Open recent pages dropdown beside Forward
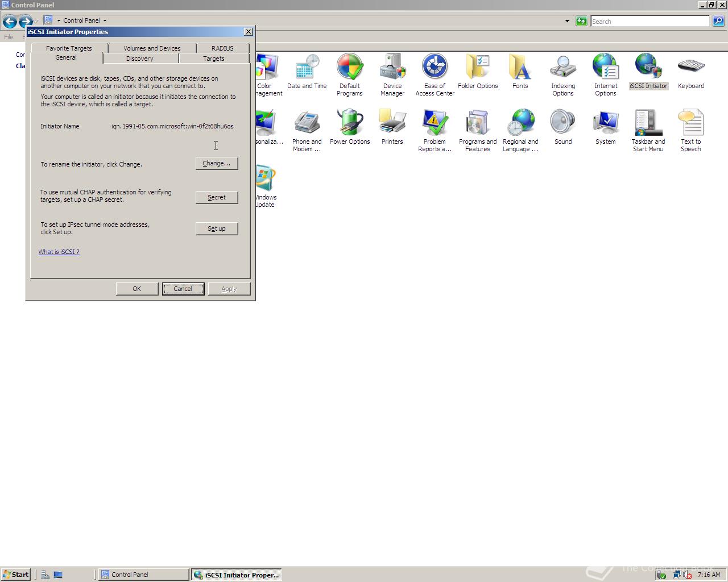 (x=36, y=22)
